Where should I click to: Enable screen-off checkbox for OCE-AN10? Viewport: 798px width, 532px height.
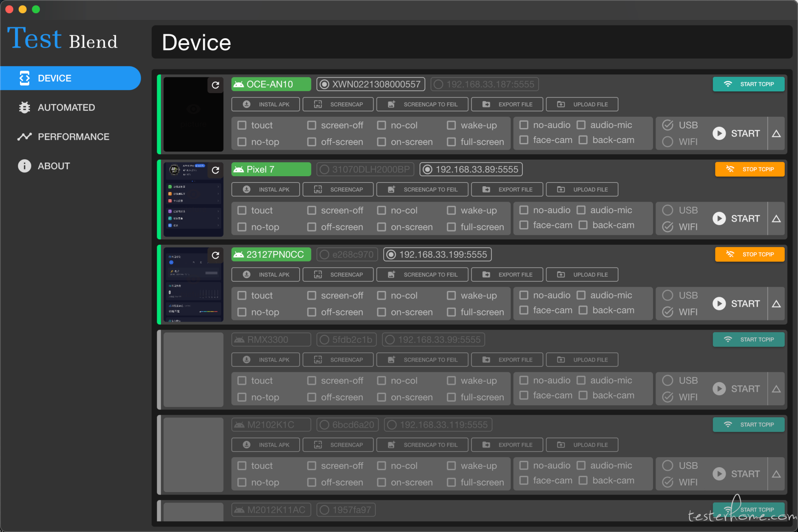pyautogui.click(x=312, y=125)
